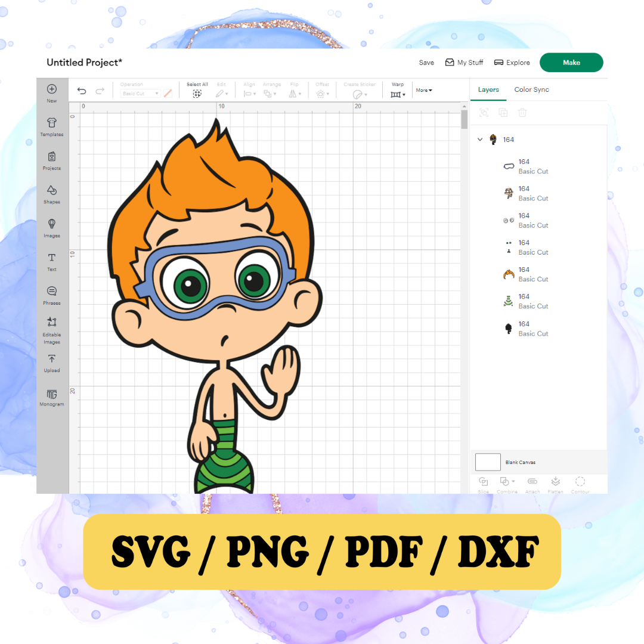Image resolution: width=644 pixels, height=644 pixels.
Task: Click the Untitled Project title
Action: 84,63
